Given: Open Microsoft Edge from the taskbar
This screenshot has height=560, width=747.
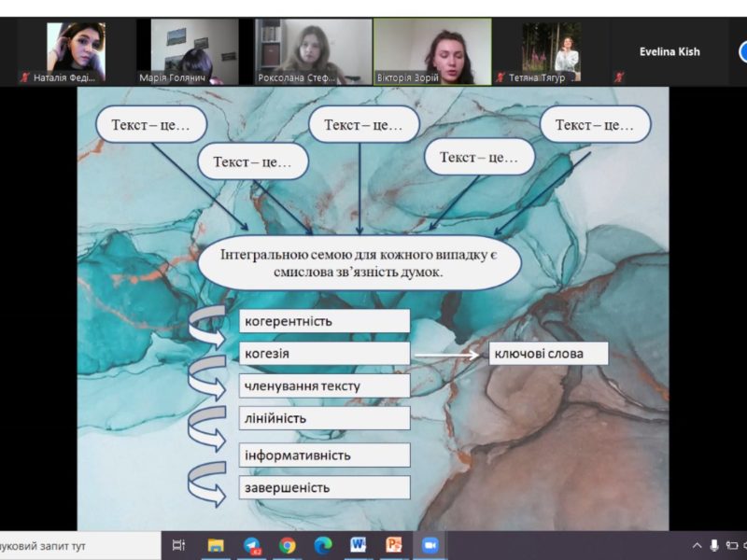Looking at the screenshot, I should click(x=323, y=545).
